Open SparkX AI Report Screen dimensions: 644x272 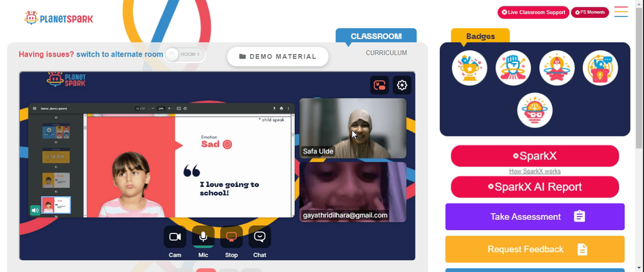[535, 186]
